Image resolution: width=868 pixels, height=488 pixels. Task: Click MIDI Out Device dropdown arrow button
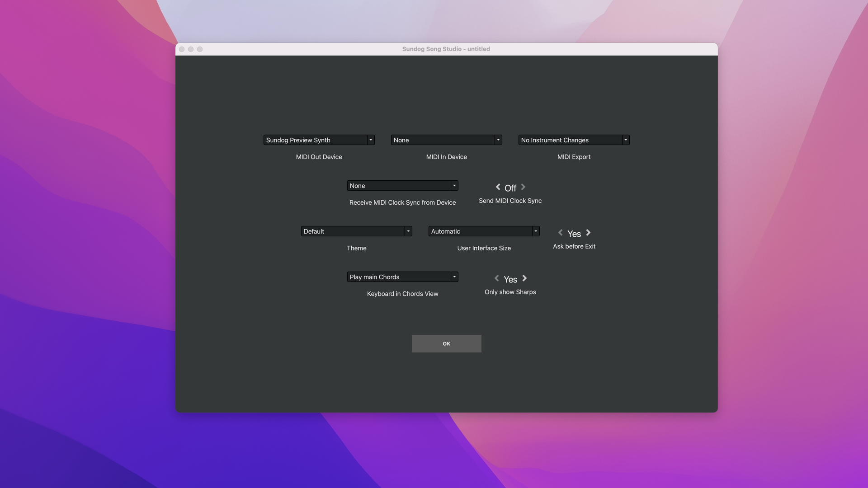coord(371,140)
